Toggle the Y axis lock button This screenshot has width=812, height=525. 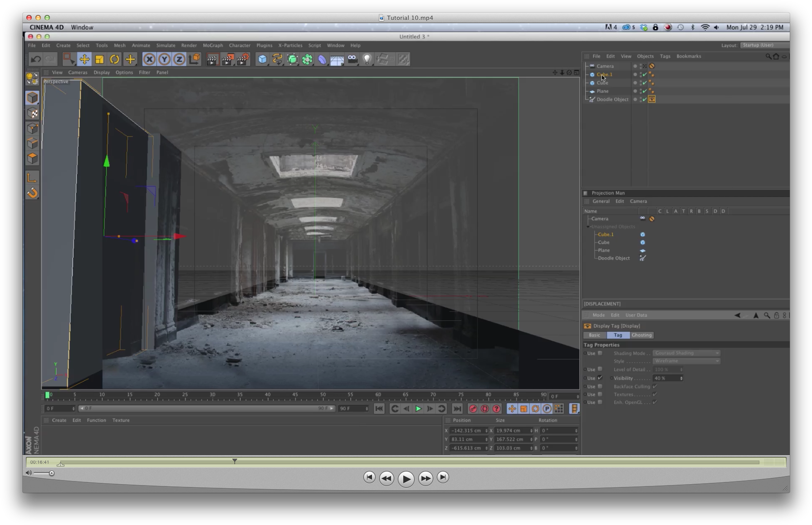pyautogui.click(x=164, y=59)
